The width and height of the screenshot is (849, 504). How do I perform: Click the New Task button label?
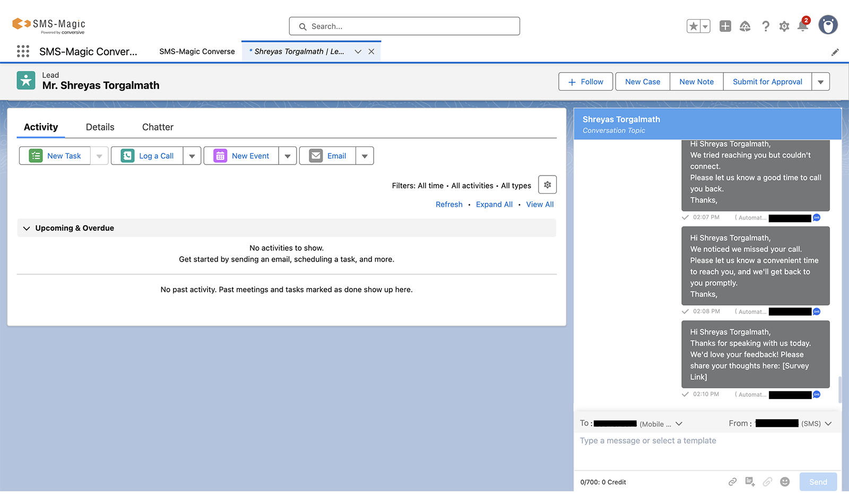[64, 156]
